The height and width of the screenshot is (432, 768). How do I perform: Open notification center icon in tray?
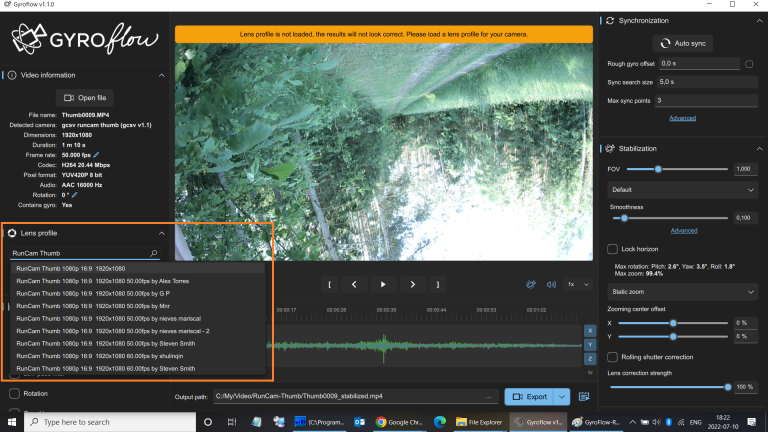pos(752,422)
